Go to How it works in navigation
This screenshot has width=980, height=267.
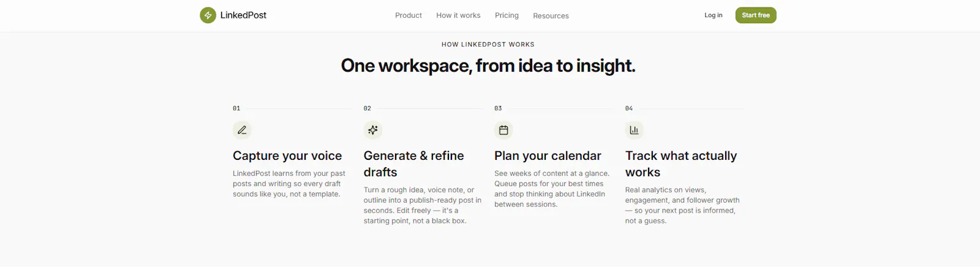[x=458, y=15]
